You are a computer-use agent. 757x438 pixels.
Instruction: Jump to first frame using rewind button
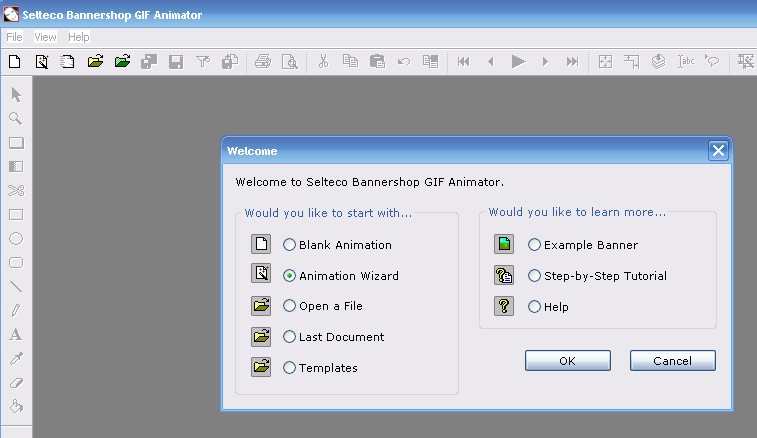(463, 62)
